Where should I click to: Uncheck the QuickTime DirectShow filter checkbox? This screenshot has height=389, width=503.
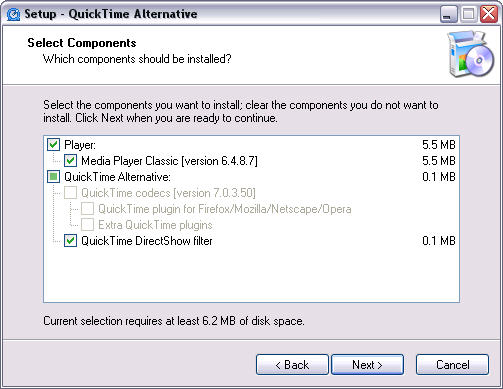tap(70, 241)
